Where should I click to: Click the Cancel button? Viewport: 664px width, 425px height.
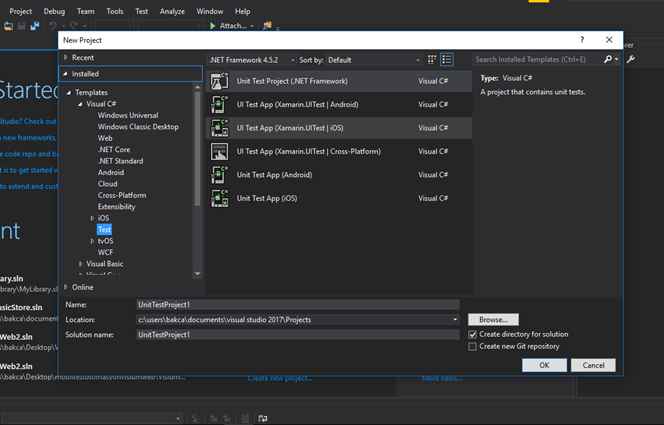[x=593, y=365]
